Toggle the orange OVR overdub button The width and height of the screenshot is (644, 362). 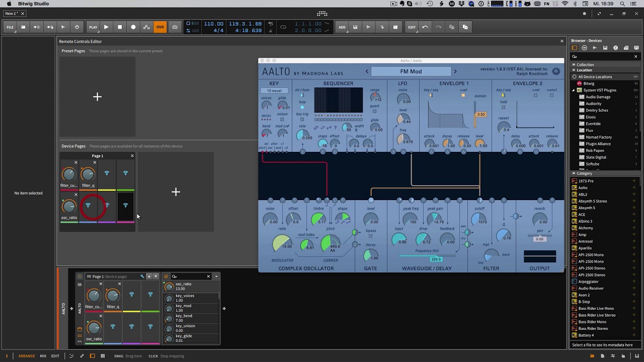(160, 27)
